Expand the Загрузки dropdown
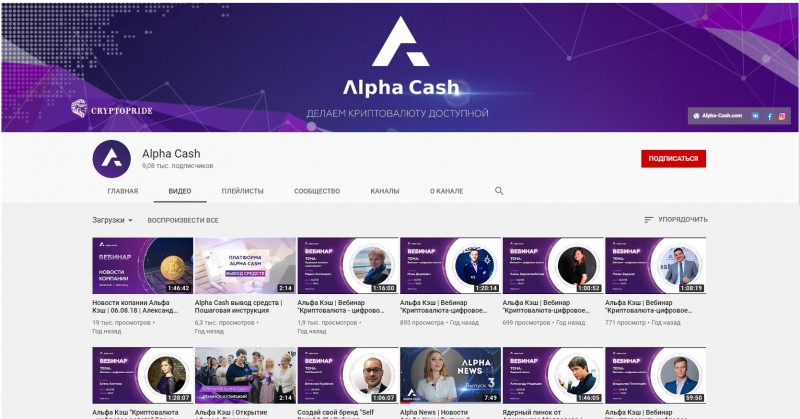800x419 pixels. (x=112, y=220)
